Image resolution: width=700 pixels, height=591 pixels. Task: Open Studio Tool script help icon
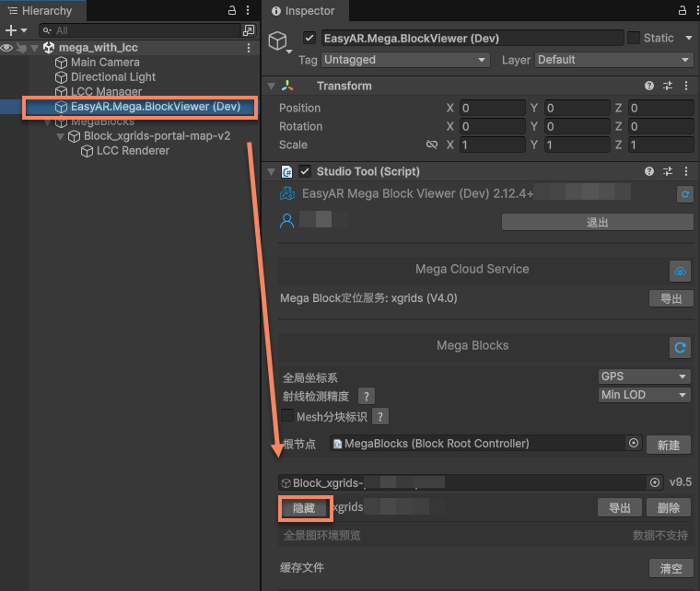pos(650,171)
